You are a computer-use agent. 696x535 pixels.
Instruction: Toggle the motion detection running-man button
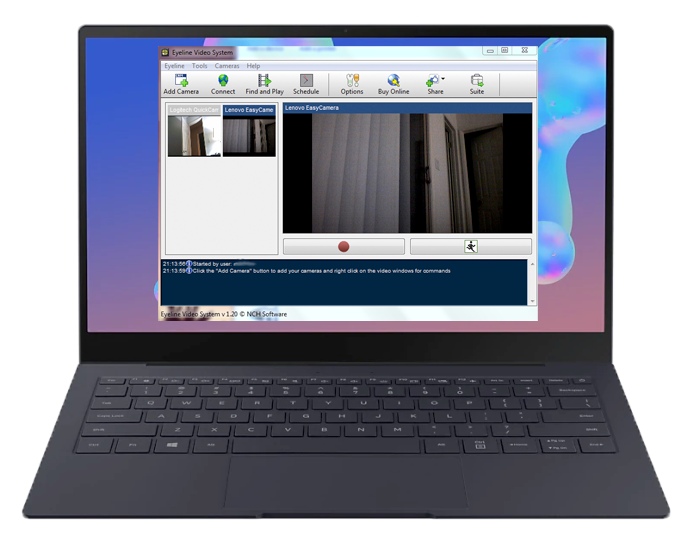click(471, 246)
